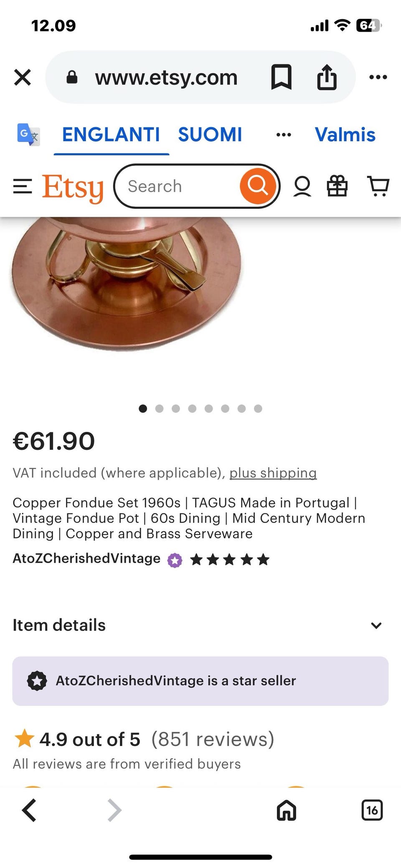
Task: Switch translation to ENGLANTI tab
Action: (111, 135)
